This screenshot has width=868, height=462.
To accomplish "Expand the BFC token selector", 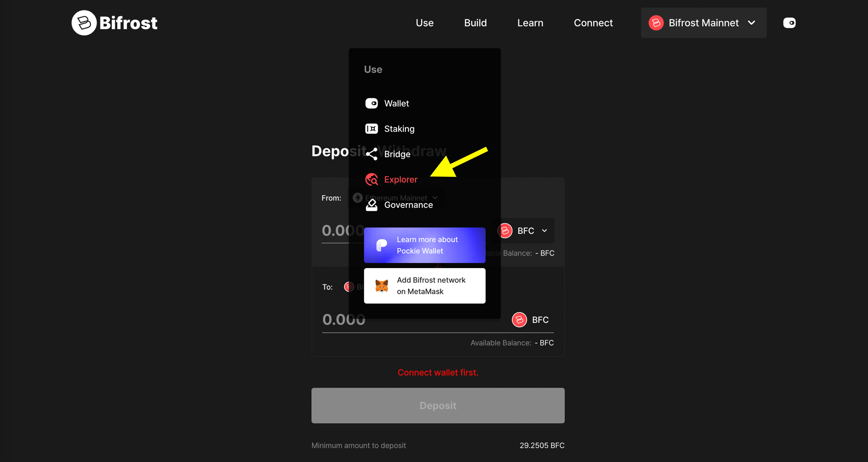I will tap(524, 230).
